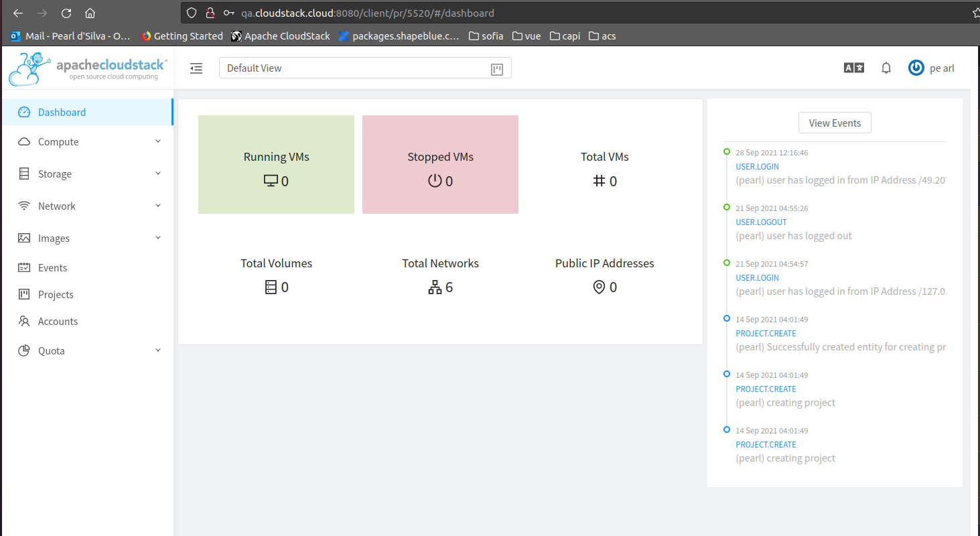Click the project board icon in Default View box
Image resolution: width=980 pixels, height=536 pixels.
(x=497, y=68)
